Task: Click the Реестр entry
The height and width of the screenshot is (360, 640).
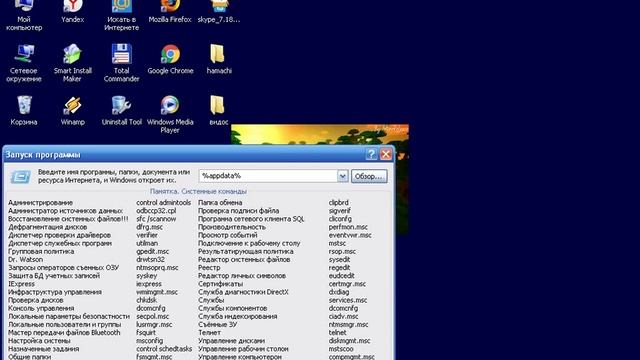Action: (x=209, y=268)
